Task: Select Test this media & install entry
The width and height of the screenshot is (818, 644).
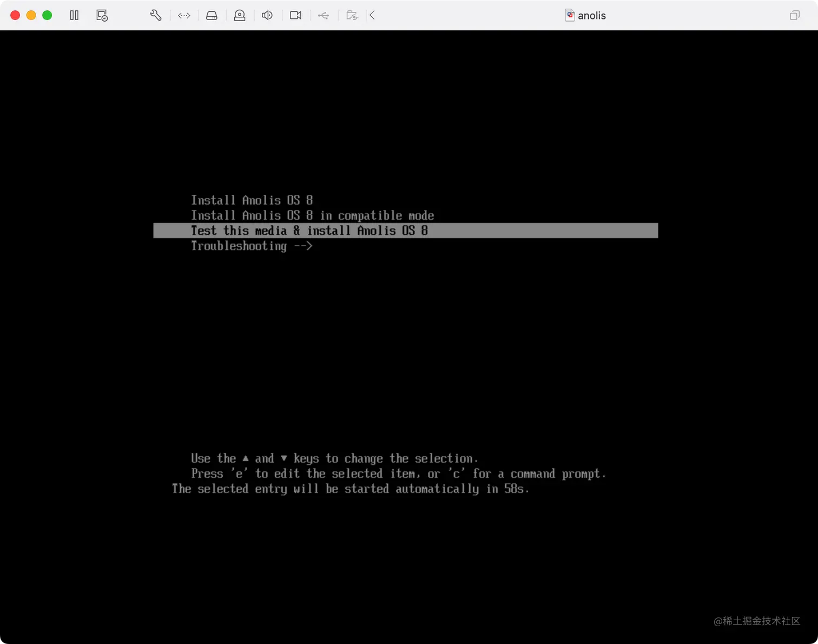Action: (x=406, y=231)
